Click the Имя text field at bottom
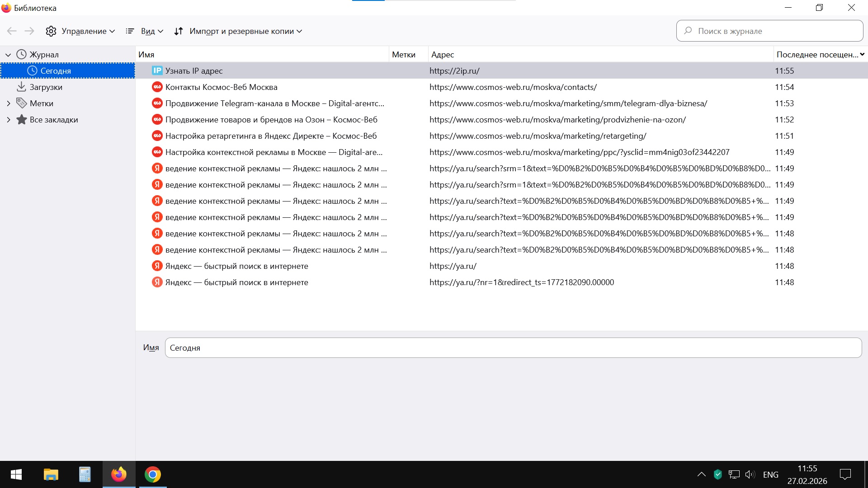Image resolution: width=868 pixels, height=488 pixels. [513, 348]
